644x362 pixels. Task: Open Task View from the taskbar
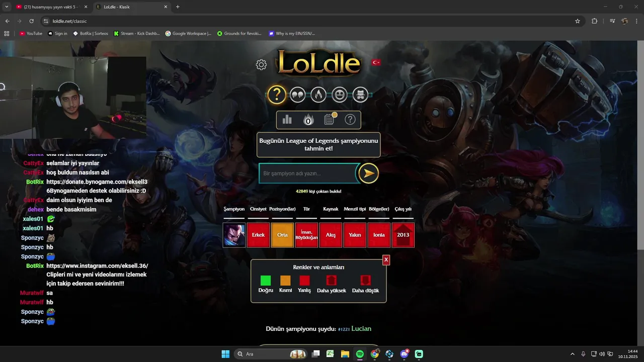315,354
